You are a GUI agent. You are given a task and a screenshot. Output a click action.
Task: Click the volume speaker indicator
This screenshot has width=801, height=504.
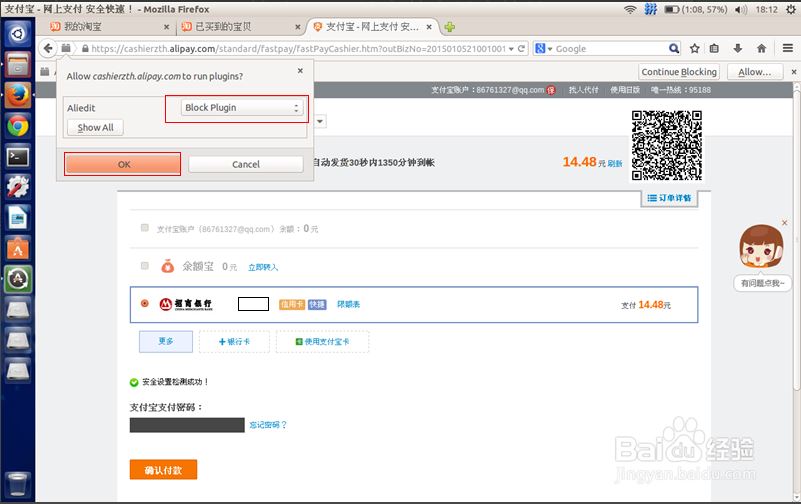(x=741, y=9)
